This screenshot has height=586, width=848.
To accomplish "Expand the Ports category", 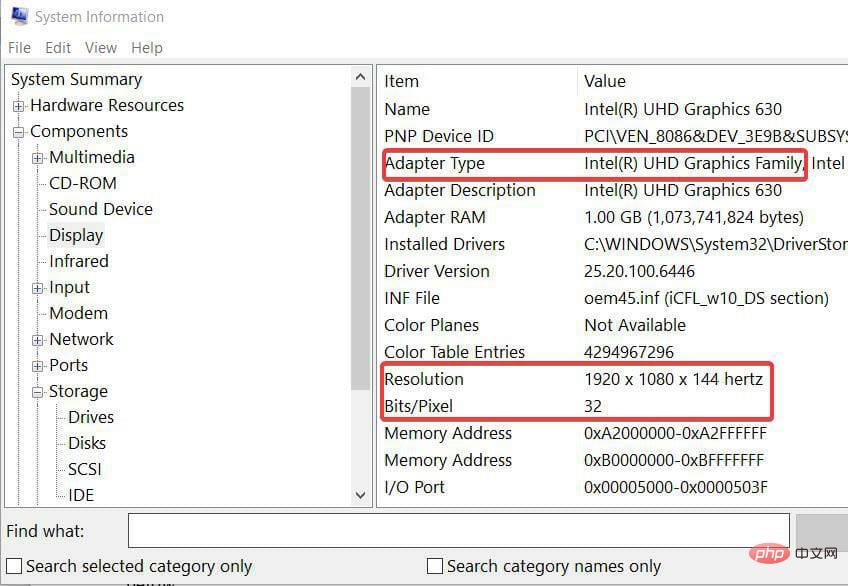I will tap(38, 365).
